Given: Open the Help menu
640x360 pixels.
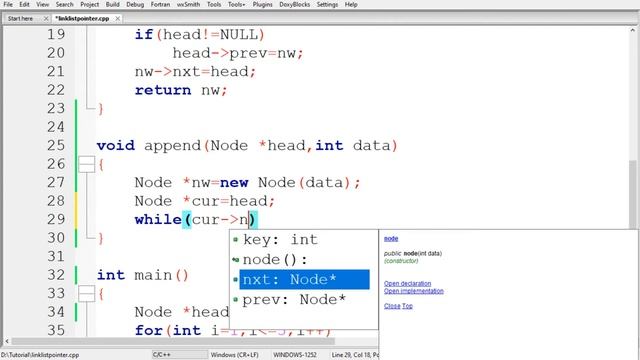Looking at the screenshot, I should [x=351, y=4].
